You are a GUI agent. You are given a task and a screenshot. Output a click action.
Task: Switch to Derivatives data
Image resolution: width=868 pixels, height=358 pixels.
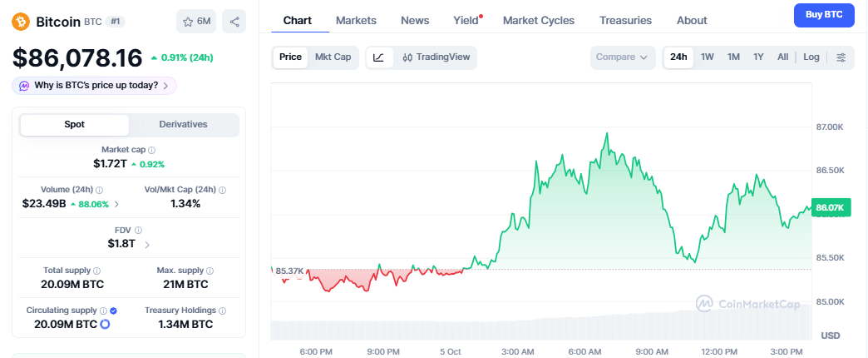[183, 125]
